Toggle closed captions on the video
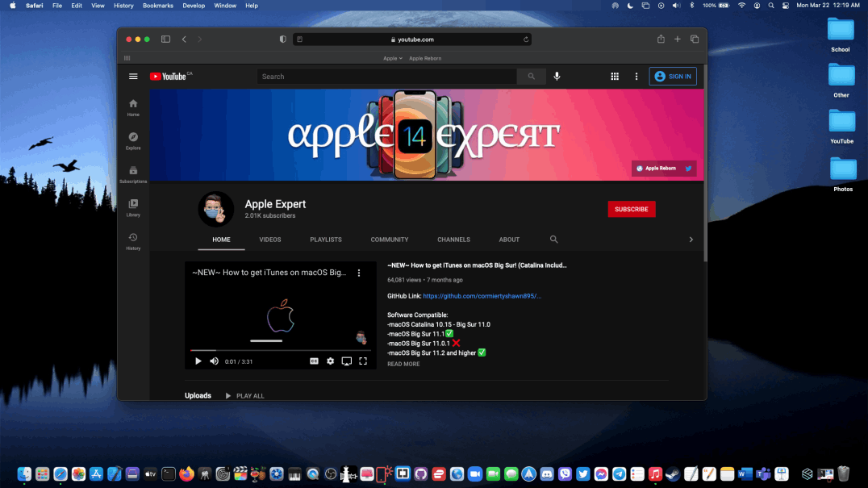 coord(314,361)
